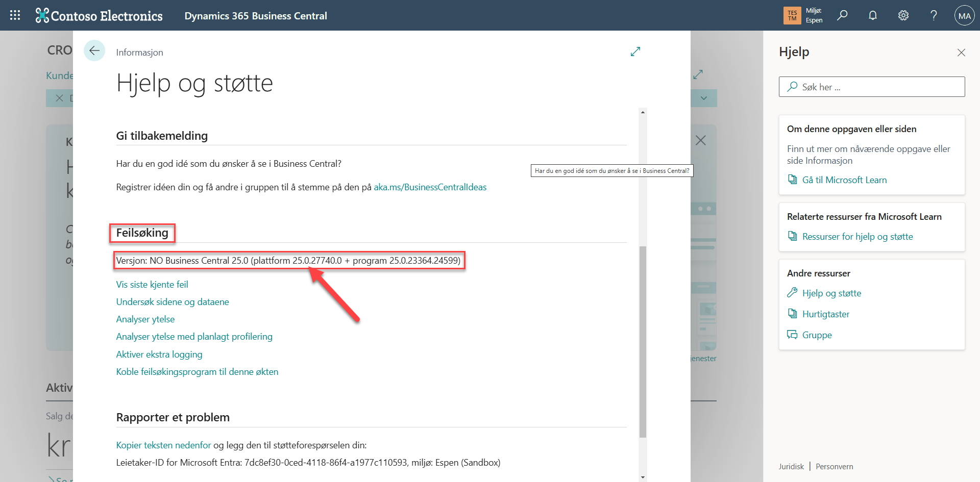Click the Feilsøking heading
Image resolution: width=980 pixels, height=482 pixels.
(x=142, y=233)
